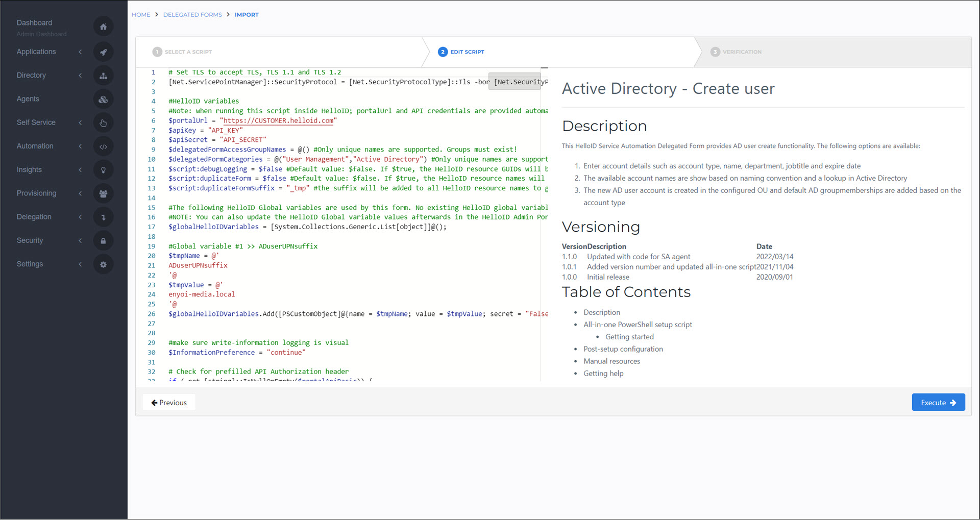980x520 pixels.
Task: Click 'Getting help' contents entry
Action: click(x=603, y=374)
